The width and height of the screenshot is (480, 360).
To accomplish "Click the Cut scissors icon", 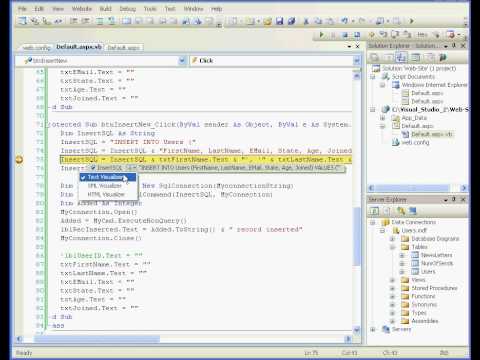I will (x=306, y=21).
